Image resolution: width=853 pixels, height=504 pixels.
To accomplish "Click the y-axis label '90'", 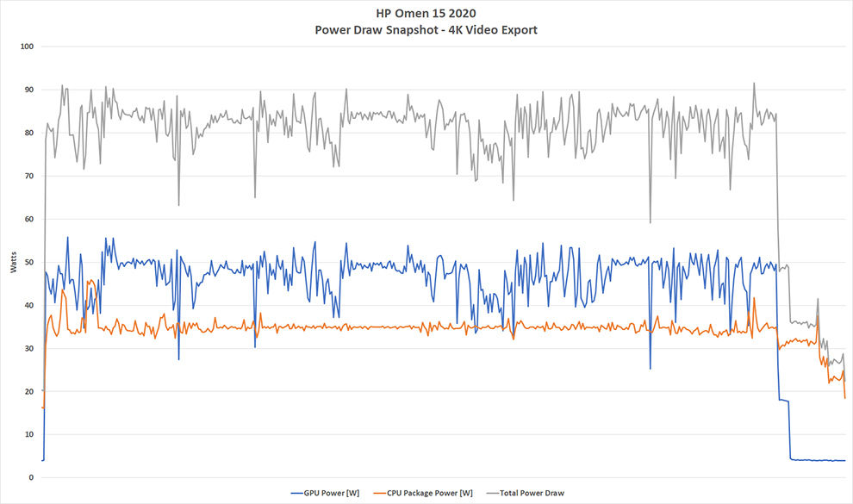I will tap(28, 90).
